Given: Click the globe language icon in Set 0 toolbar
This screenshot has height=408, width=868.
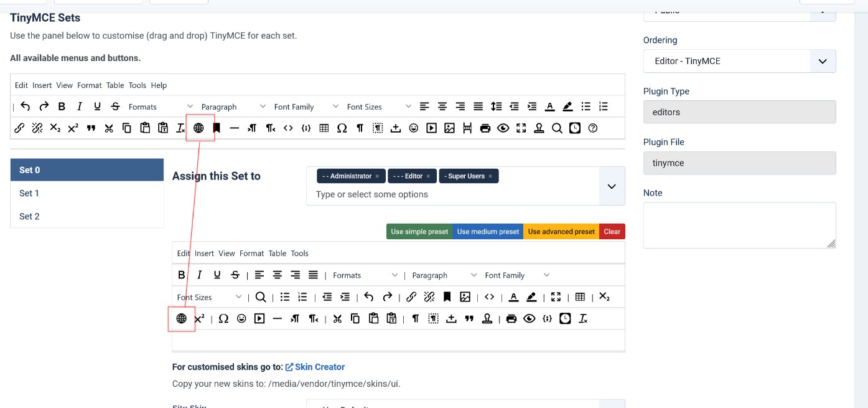Looking at the screenshot, I should pyautogui.click(x=182, y=319).
